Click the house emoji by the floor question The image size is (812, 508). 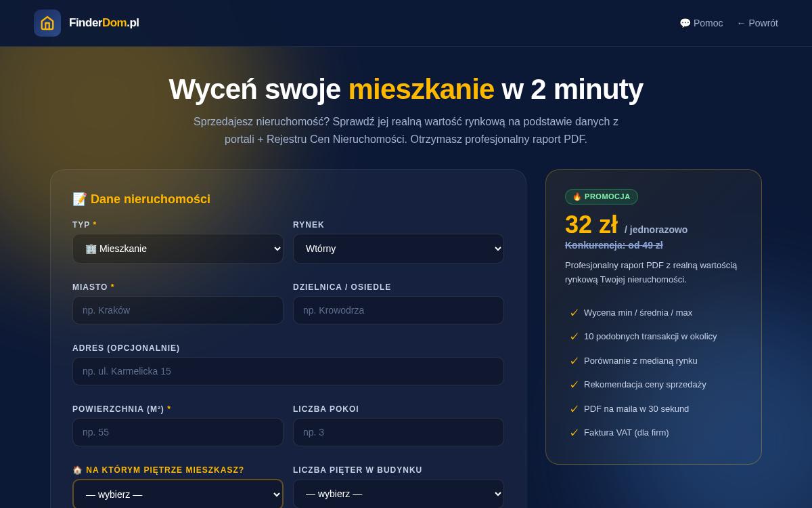pyautogui.click(x=77, y=470)
